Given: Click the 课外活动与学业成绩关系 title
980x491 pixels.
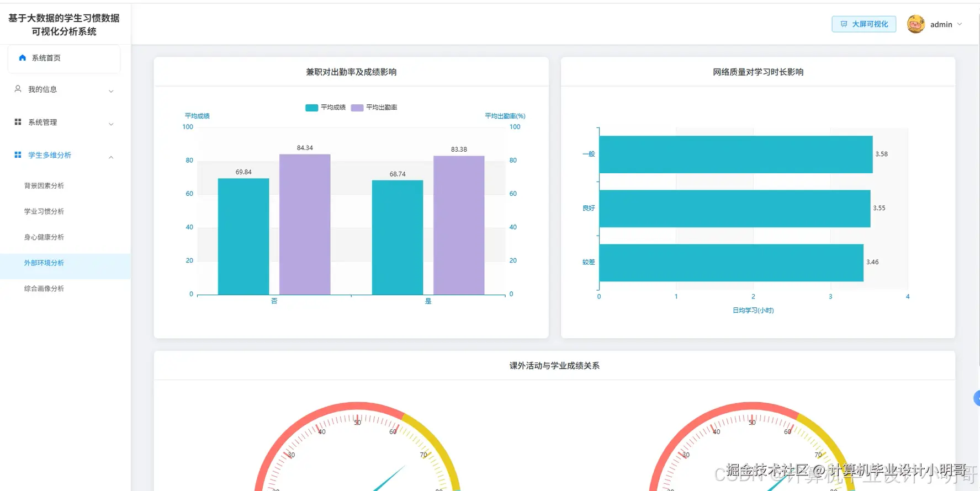Looking at the screenshot, I should coord(554,365).
